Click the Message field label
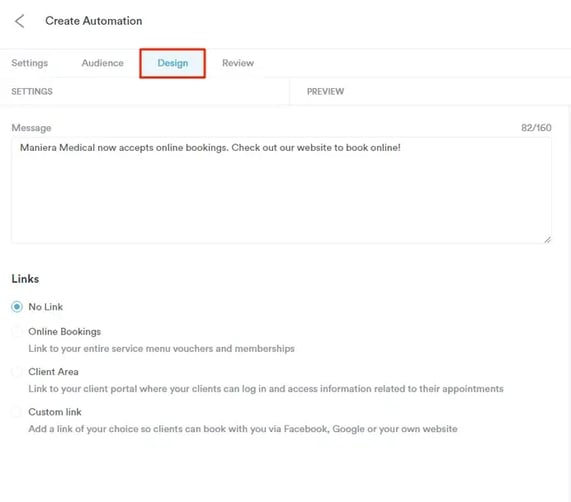Screen dimensions: 571x502 tap(31, 128)
